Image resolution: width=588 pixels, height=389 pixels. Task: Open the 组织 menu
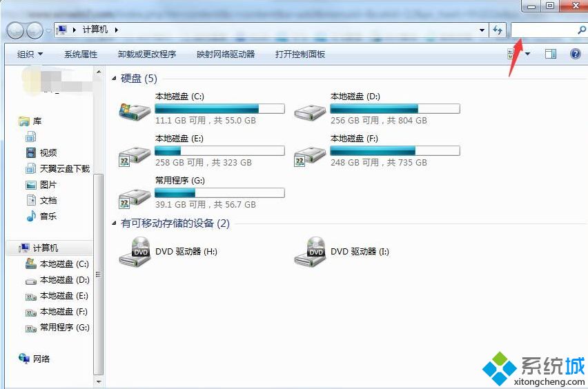[30, 54]
